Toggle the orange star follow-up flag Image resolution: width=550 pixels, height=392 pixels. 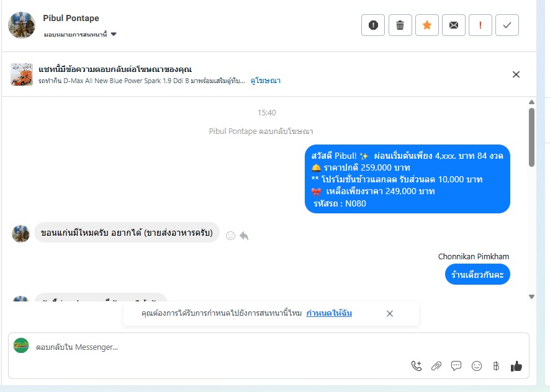pyautogui.click(x=427, y=25)
